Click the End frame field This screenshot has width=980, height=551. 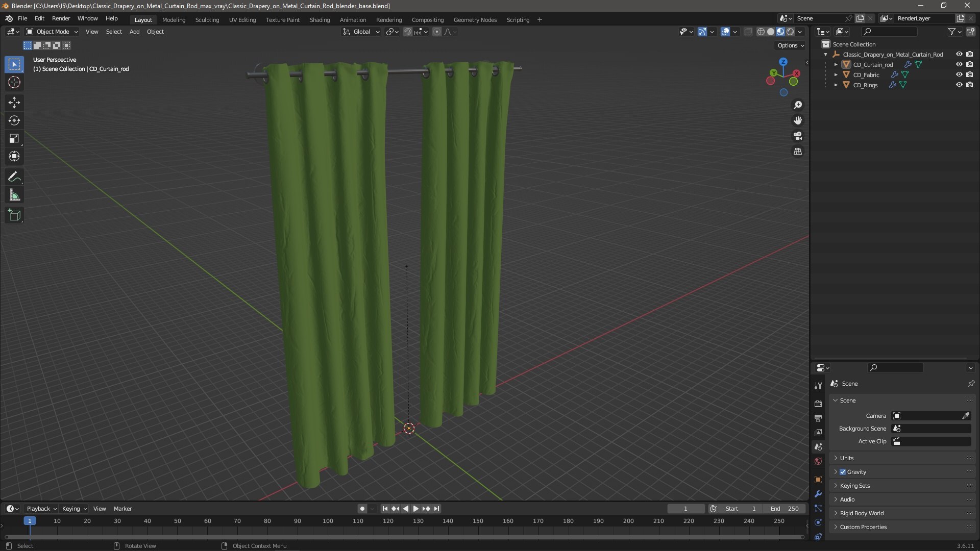click(785, 509)
